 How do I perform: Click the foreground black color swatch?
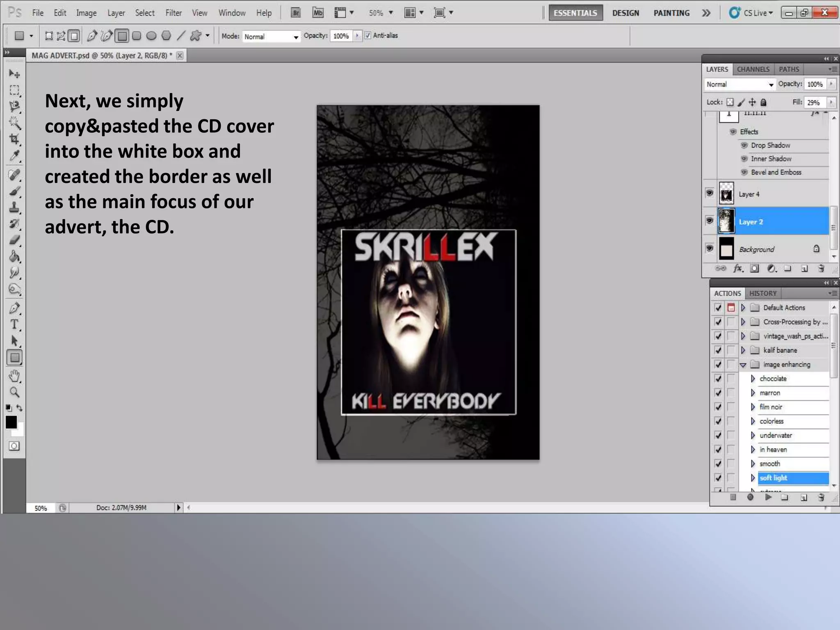(11, 422)
